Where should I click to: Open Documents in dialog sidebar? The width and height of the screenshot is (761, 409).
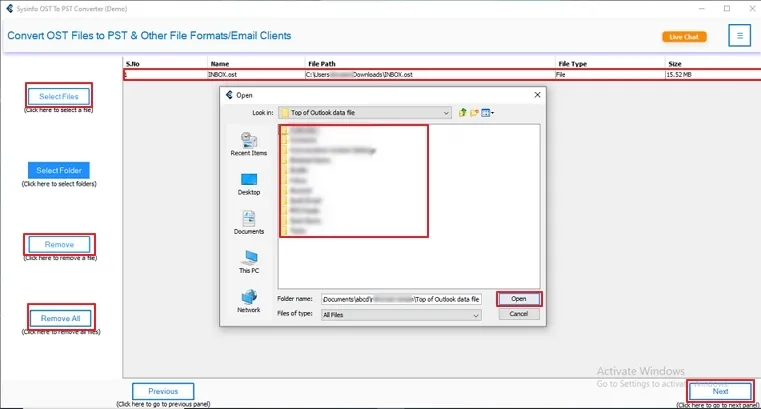pyautogui.click(x=248, y=223)
